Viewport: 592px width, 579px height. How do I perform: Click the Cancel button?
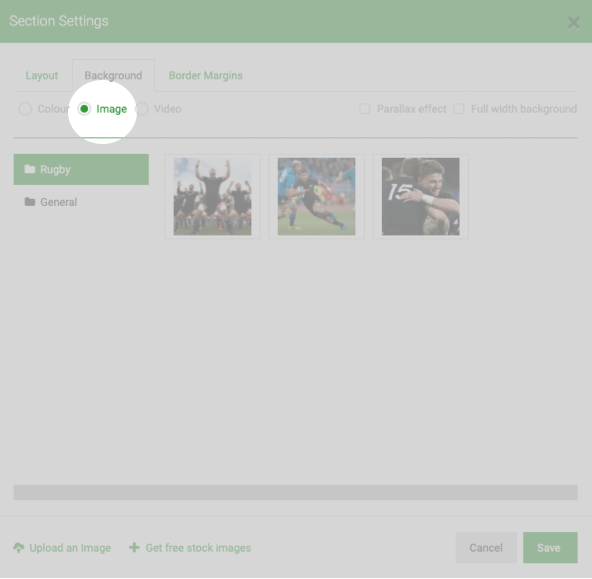click(x=486, y=548)
